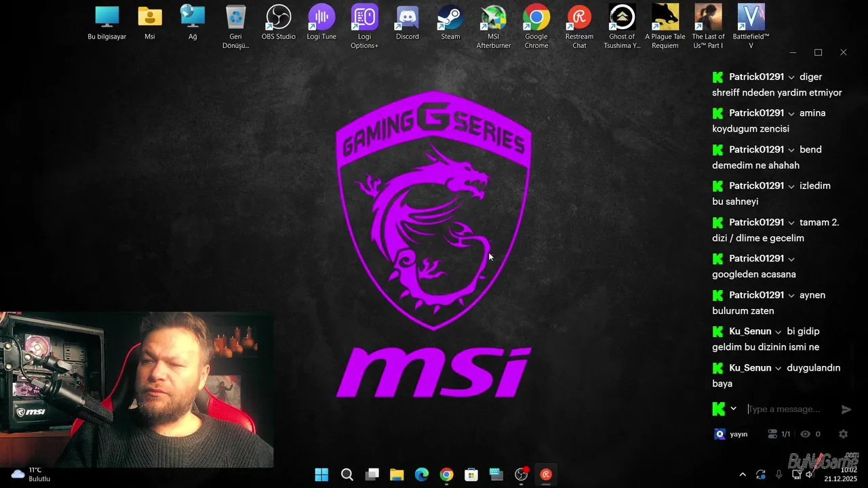Select the Battlefield V desktop shortcut
Image resolution: width=868 pixels, height=488 pixels.
(751, 27)
